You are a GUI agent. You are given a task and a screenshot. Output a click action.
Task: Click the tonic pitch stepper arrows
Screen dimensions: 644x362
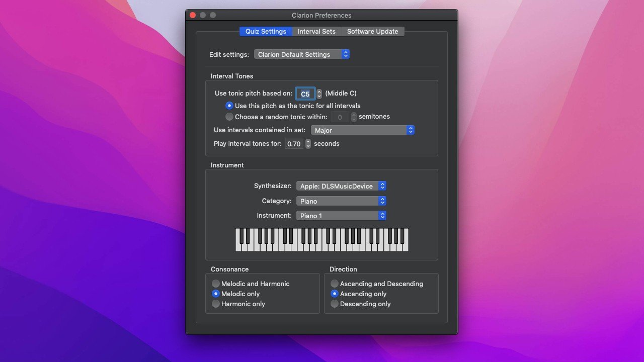(319, 94)
